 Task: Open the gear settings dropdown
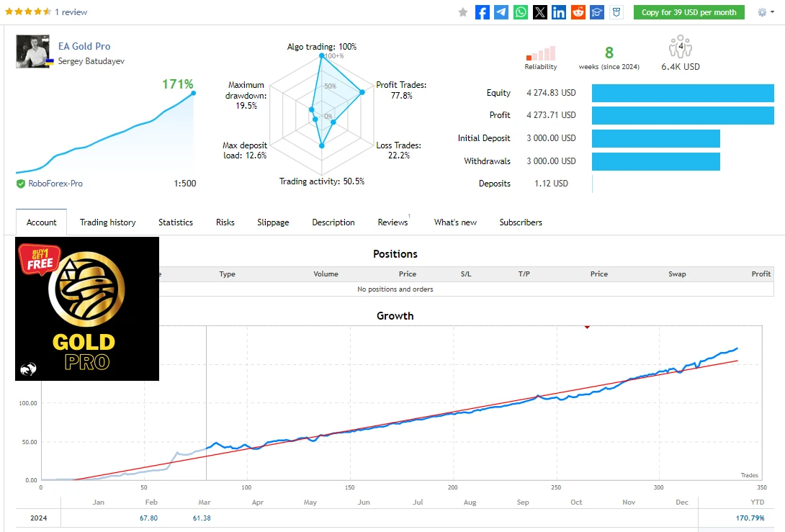(x=765, y=12)
